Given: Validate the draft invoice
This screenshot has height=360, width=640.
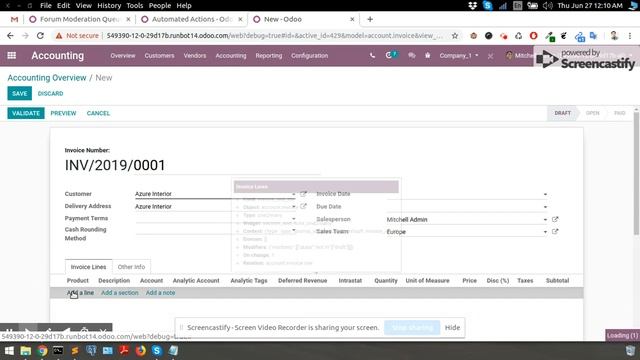Looking at the screenshot, I should (x=26, y=113).
